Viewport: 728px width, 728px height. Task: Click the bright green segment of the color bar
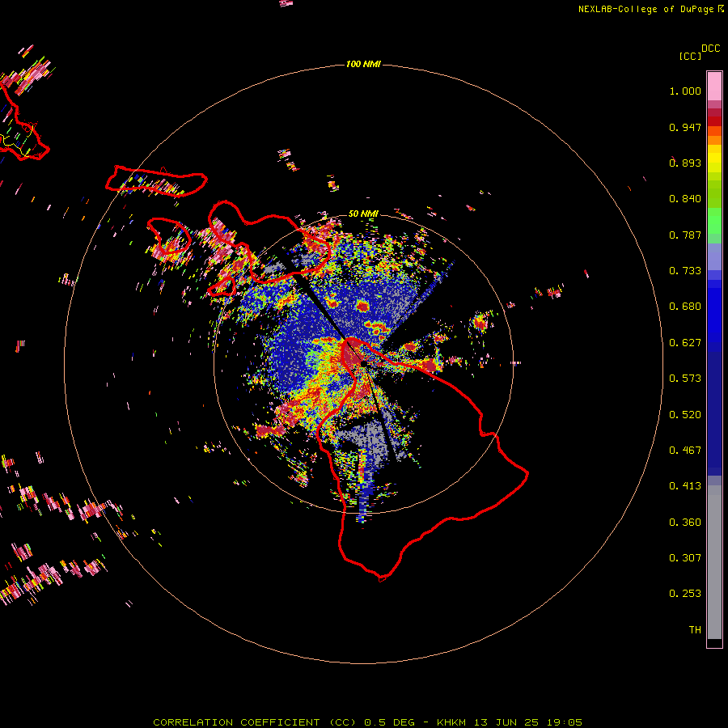[714, 221]
